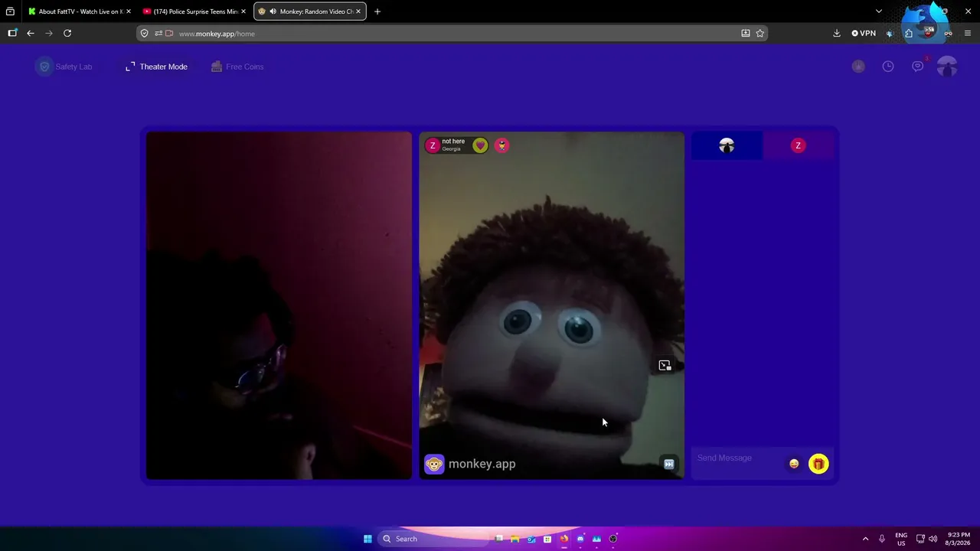The width and height of the screenshot is (980, 551).
Task: Open the glasses extension icon
Action: click(x=949, y=33)
